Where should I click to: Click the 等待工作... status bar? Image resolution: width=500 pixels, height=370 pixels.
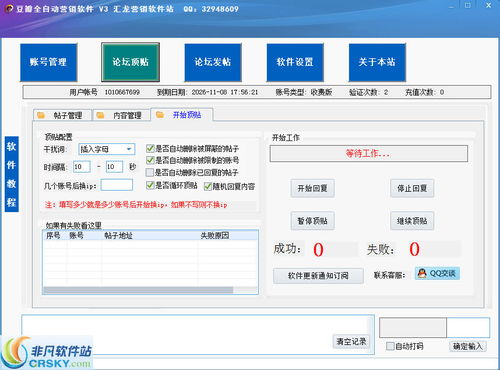coord(368,154)
